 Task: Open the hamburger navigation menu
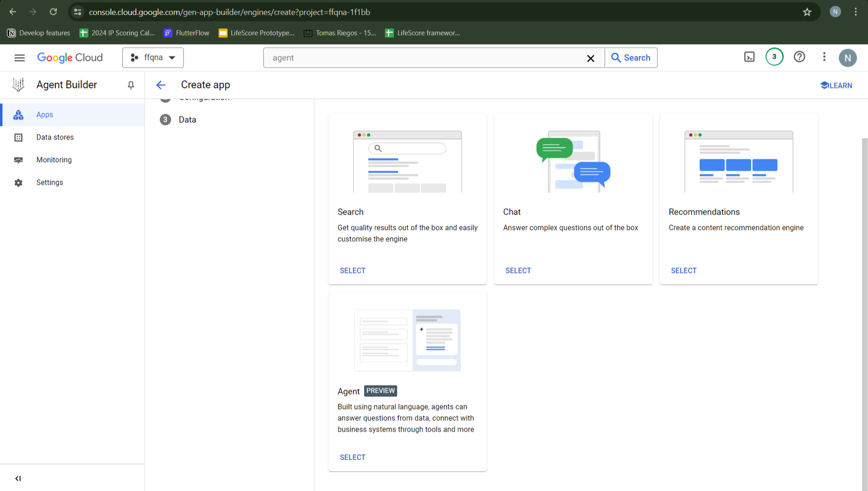pyautogui.click(x=20, y=57)
